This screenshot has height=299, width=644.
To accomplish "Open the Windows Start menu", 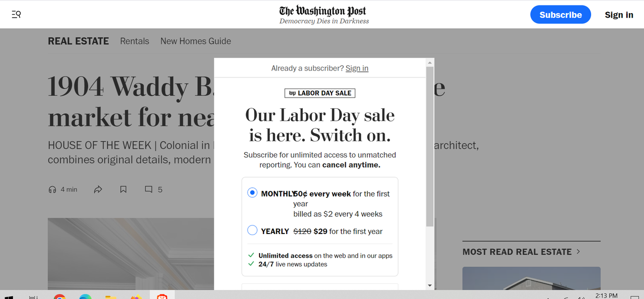I will click(9, 296).
